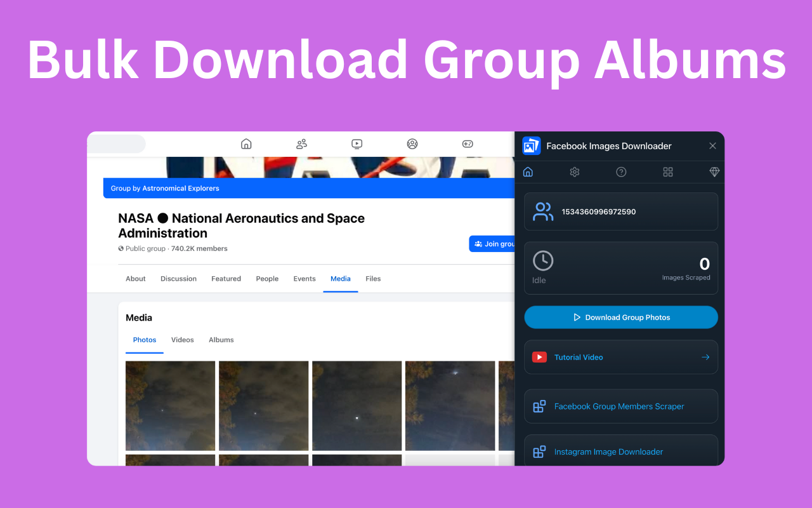Screen dimensions: 812x508
Task: Click the YouTube icon in Tutorial Video row
Action: coord(539,357)
